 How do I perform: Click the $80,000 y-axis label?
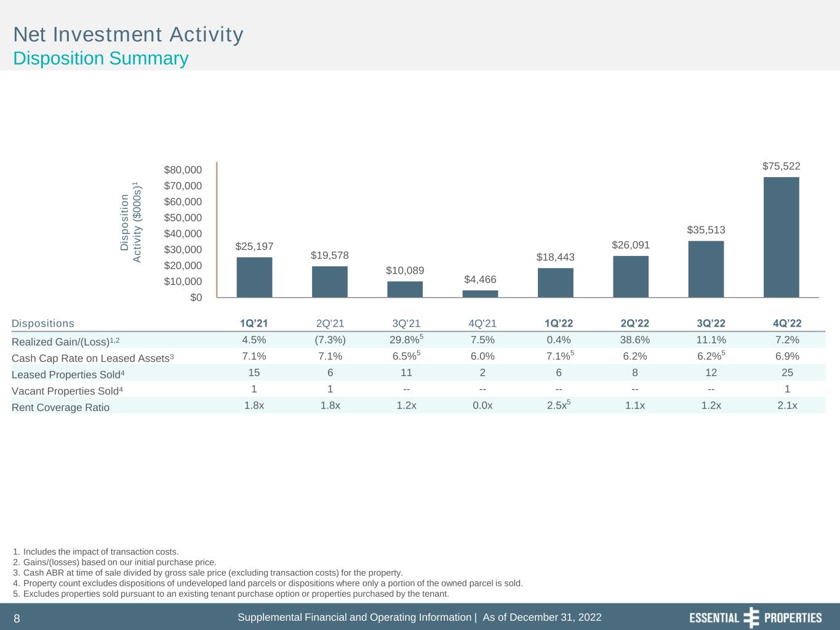point(182,170)
